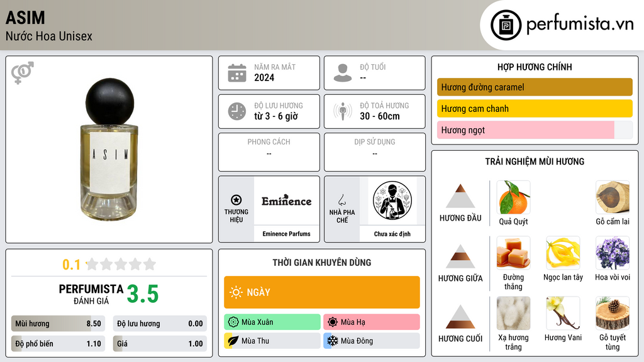Select the Ngọc lan tây note image
644x362 pixels.
pos(563,253)
